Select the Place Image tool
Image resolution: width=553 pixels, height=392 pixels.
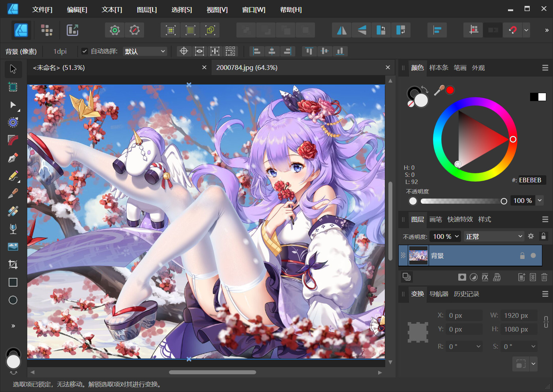[13, 247]
